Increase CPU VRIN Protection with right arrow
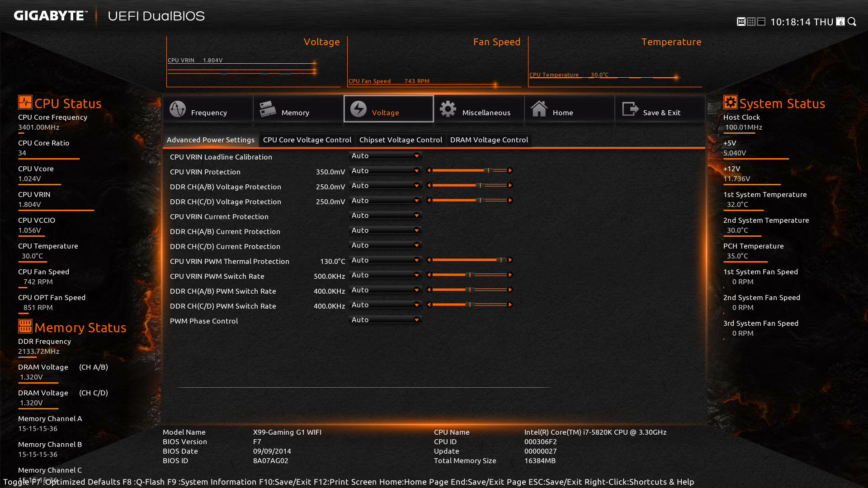 pyautogui.click(x=510, y=170)
